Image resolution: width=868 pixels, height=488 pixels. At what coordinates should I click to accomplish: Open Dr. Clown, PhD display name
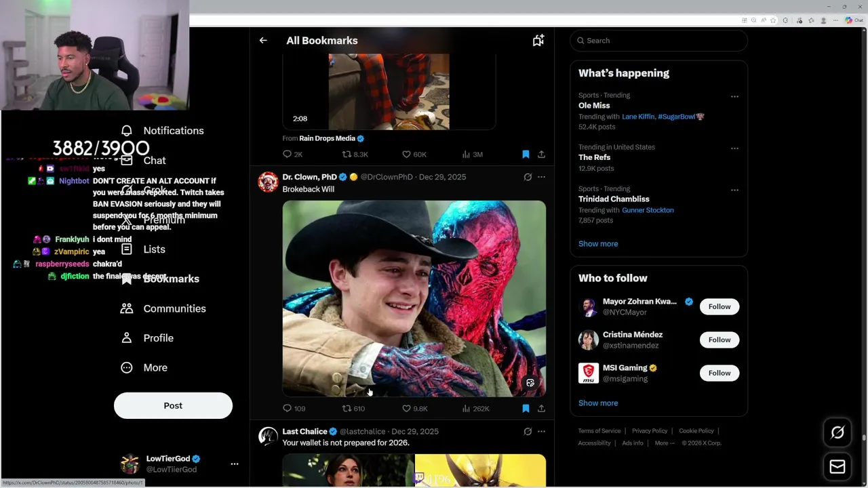(x=310, y=177)
